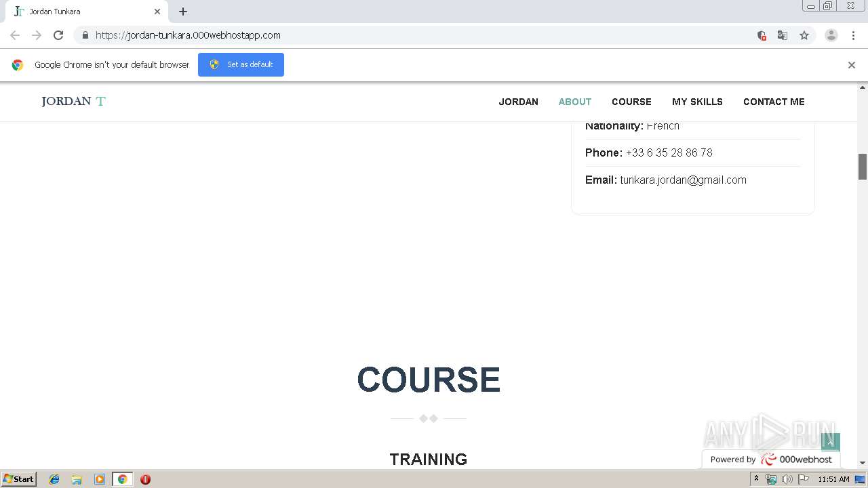Open the Powered by 000webhost banner

click(771, 459)
